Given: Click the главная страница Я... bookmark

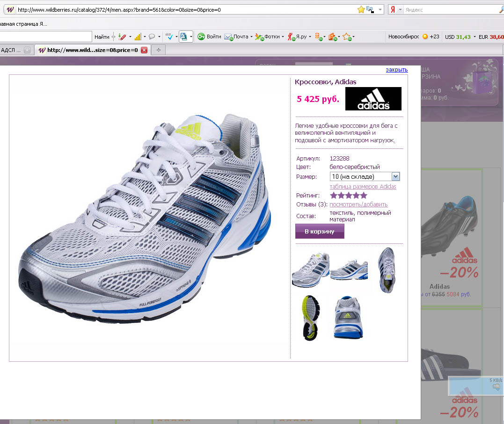Looking at the screenshot, I should [23, 24].
